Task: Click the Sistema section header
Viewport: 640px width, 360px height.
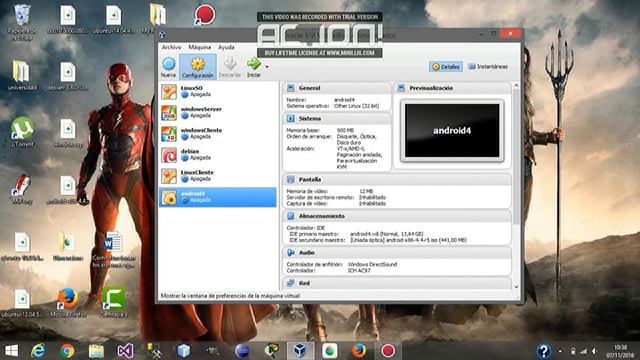Action: (x=337, y=119)
